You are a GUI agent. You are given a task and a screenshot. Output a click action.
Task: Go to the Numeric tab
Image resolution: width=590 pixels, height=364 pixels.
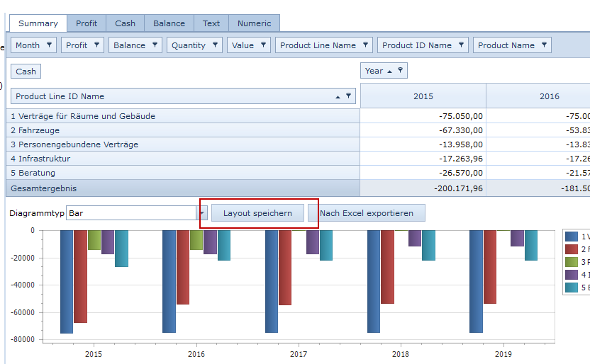[x=254, y=23]
